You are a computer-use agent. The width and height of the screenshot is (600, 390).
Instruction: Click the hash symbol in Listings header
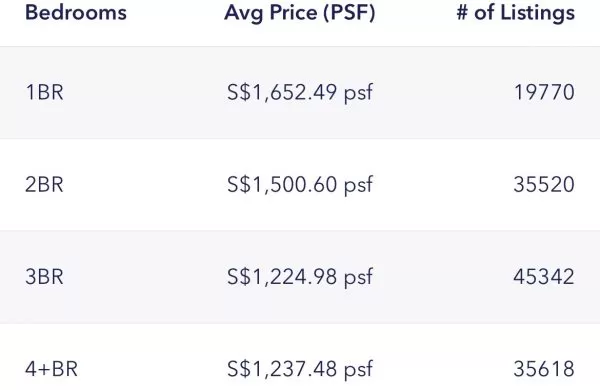462,13
